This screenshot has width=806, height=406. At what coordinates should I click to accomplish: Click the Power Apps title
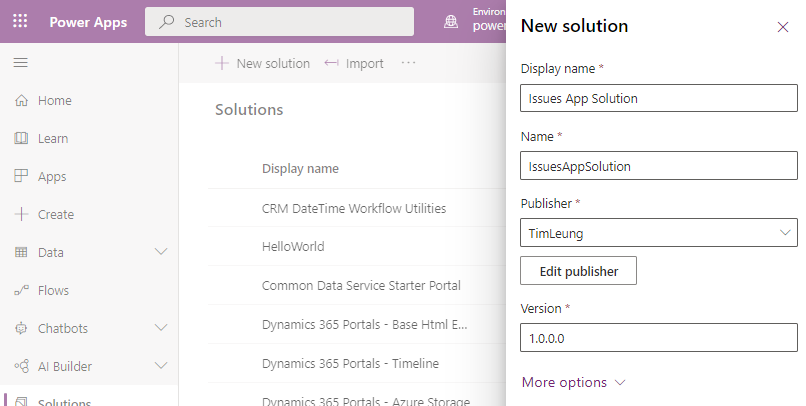(x=88, y=22)
